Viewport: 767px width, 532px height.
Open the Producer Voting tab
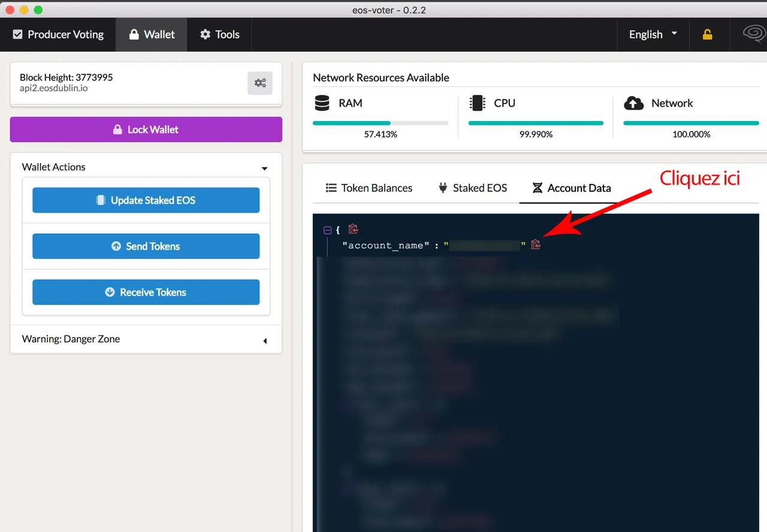pyautogui.click(x=58, y=34)
